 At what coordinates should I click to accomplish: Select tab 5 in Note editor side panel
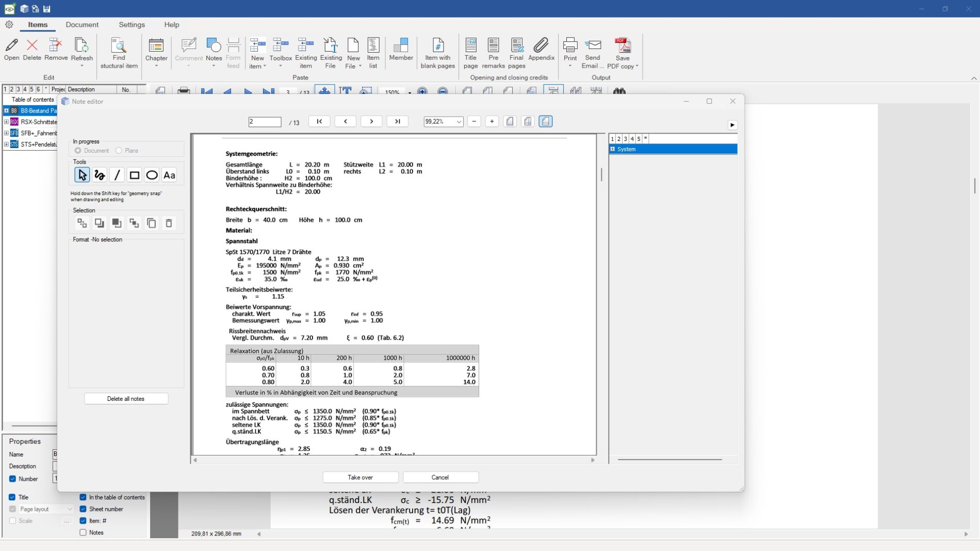click(x=639, y=139)
